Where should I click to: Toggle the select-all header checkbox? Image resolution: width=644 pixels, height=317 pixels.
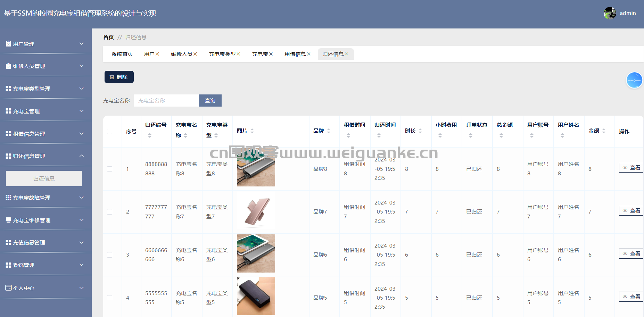click(110, 131)
